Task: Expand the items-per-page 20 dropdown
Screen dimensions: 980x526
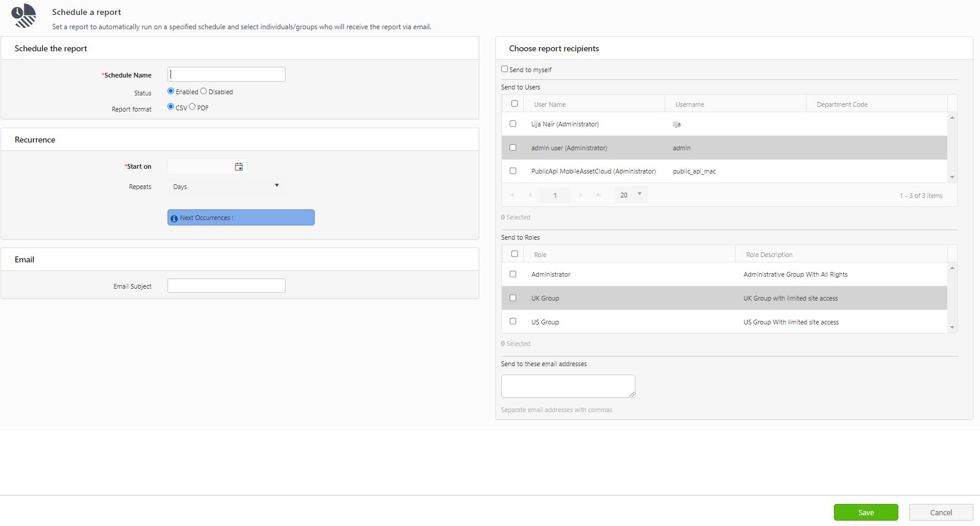Action: coord(631,195)
